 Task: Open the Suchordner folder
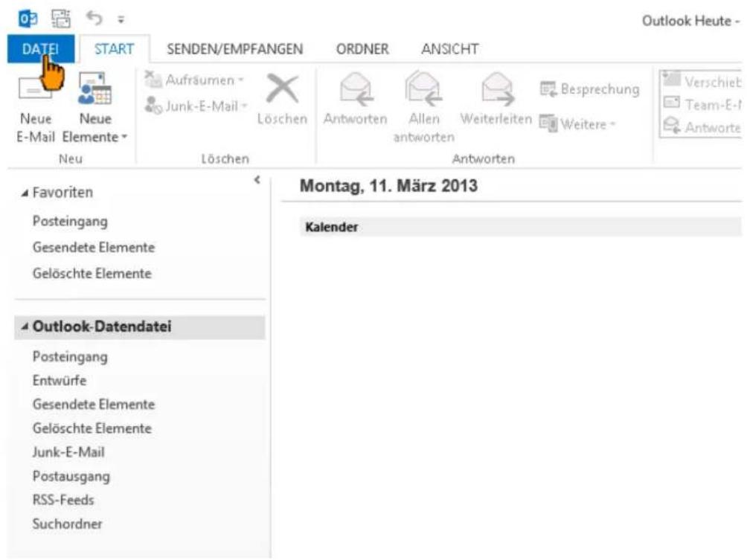click(67, 524)
